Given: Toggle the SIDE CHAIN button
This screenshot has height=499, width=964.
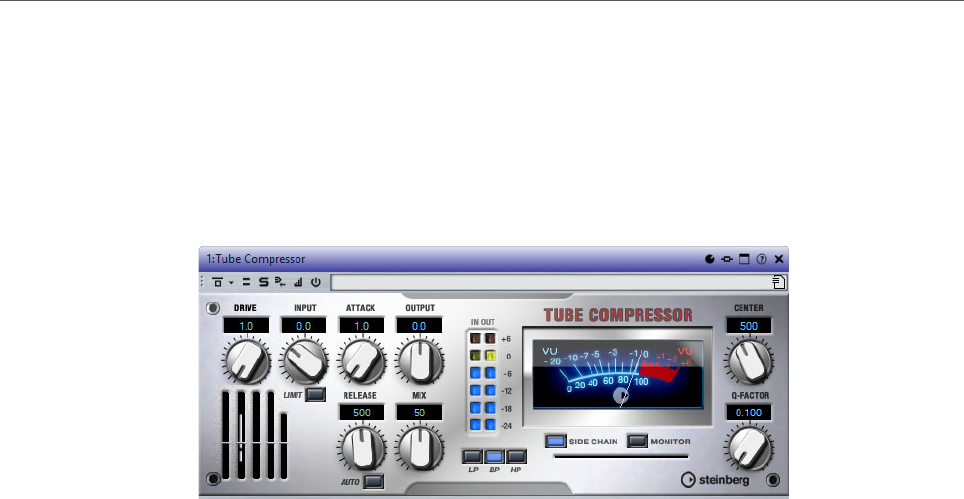Looking at the screenshot, I should point(556,441).
